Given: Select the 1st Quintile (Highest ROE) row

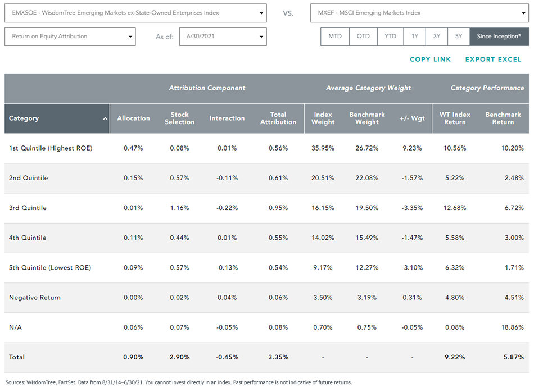Looking at the screenshot, I should [266, 148].
